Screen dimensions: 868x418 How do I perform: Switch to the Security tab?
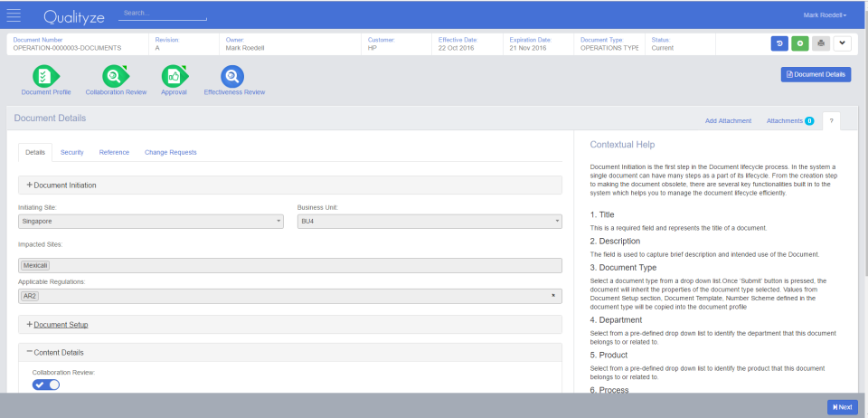point(72,152)
